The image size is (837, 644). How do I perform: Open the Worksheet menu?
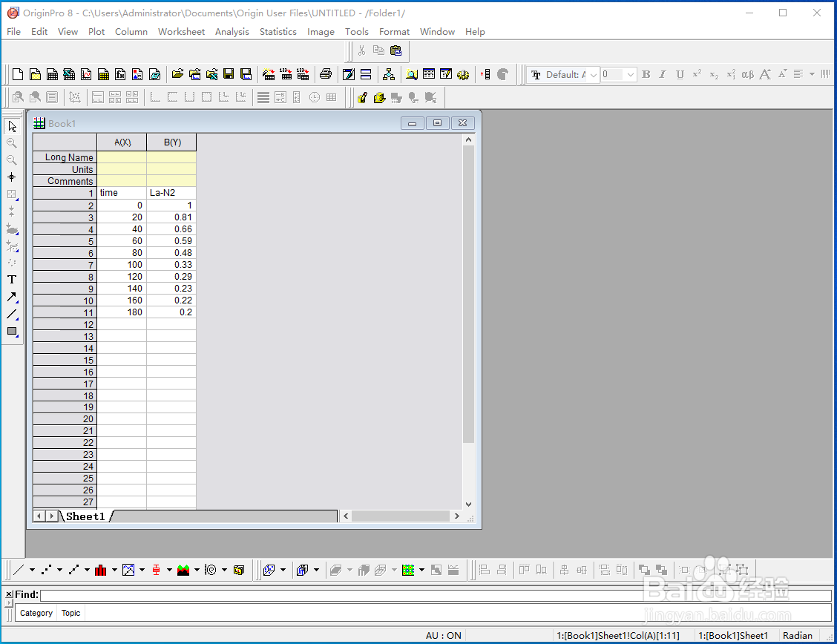tap(182, 31)
